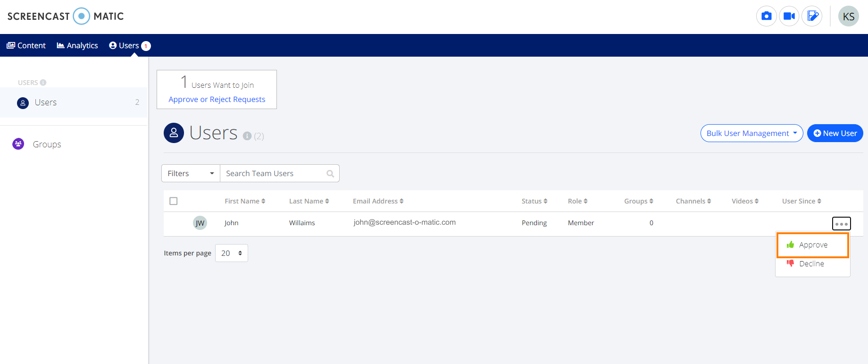Click the Users notification badge
Screen dimensions: 868x364
click(x=146, y=46)
